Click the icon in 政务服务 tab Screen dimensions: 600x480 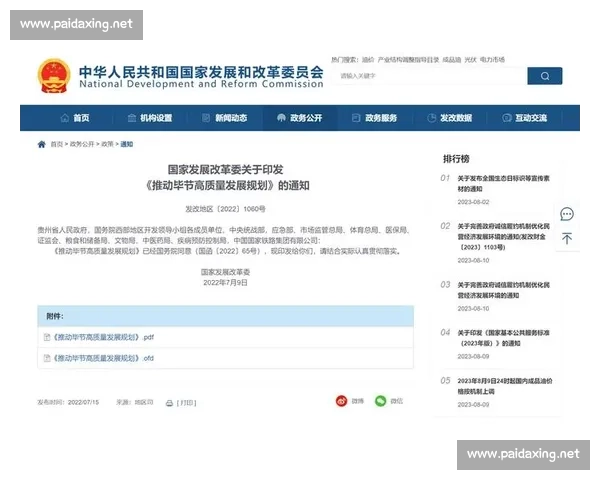point(356,118)
